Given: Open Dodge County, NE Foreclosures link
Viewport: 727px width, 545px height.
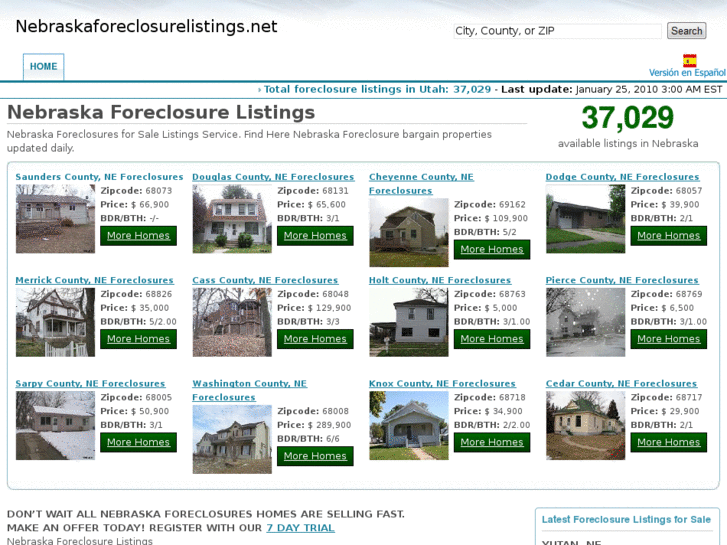Looking at the screenshot, I should (622, 177).
